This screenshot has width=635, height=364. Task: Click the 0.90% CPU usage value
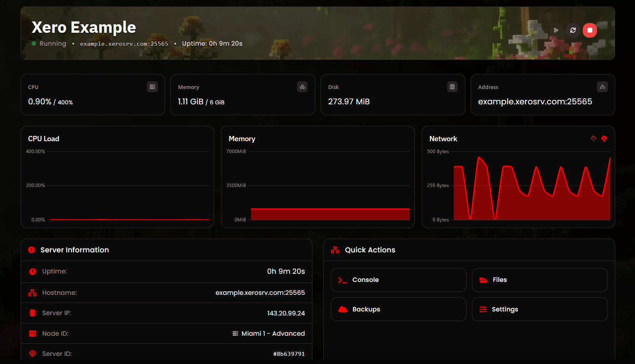point(40,102)
